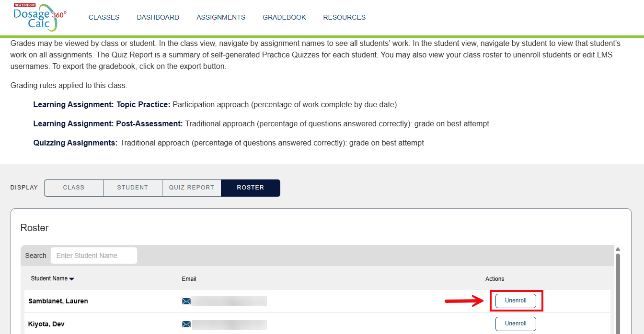Open the email envelope icon for Samblanet, Lauren
This screenshot has width=644, height=334.
pos(187,301)
